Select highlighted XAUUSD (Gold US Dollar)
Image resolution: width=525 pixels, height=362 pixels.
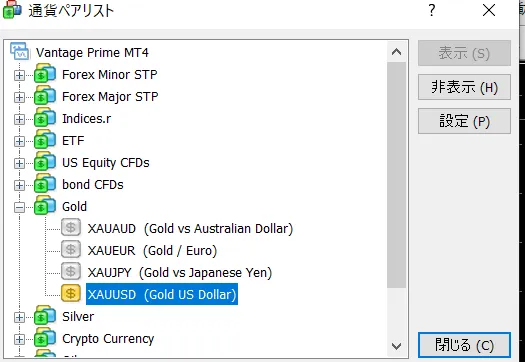[162, 294]
